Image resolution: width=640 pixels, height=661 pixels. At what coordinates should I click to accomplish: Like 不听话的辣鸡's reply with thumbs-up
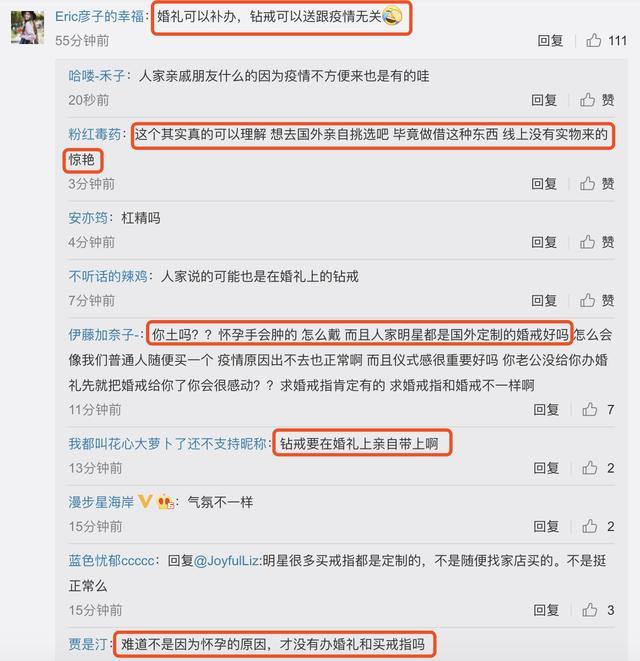tap(587, 301)
